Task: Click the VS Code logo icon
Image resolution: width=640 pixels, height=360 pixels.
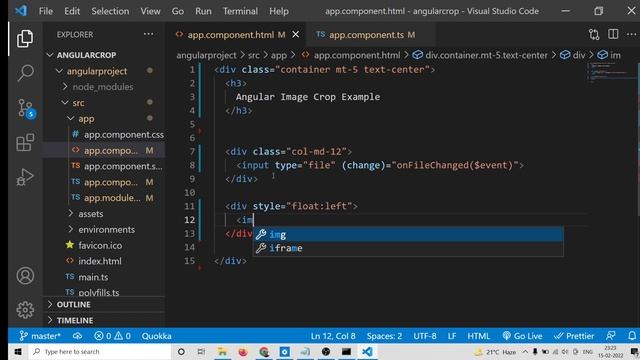Action: click(x=21, y=11)
